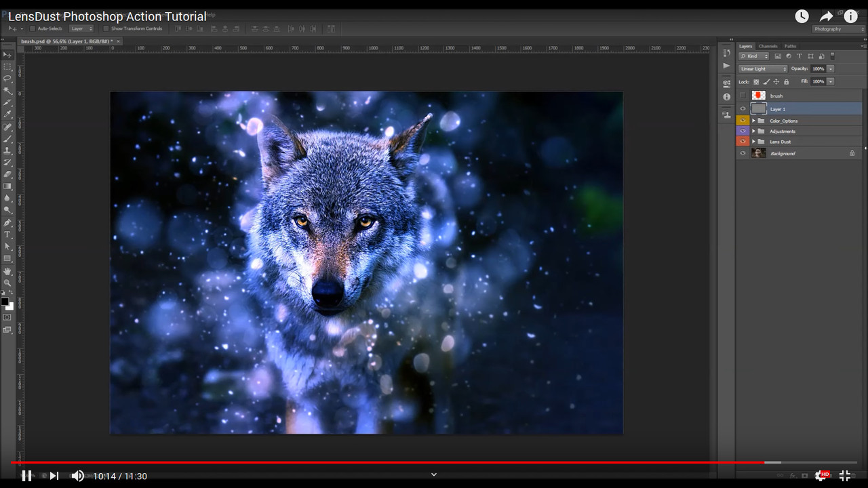The image size is (868, 488).
Task: Open the History panel icon
Action: (x=726, y=54)
